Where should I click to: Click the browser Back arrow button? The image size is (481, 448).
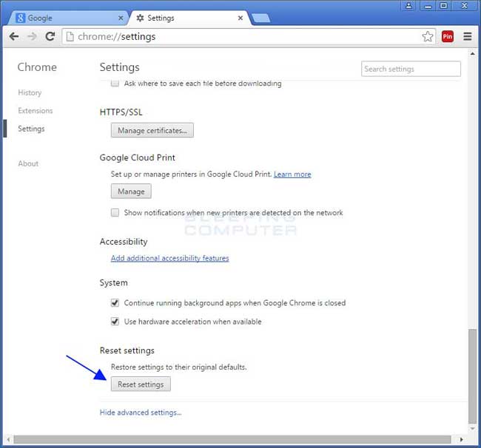[x=14, y=36]
